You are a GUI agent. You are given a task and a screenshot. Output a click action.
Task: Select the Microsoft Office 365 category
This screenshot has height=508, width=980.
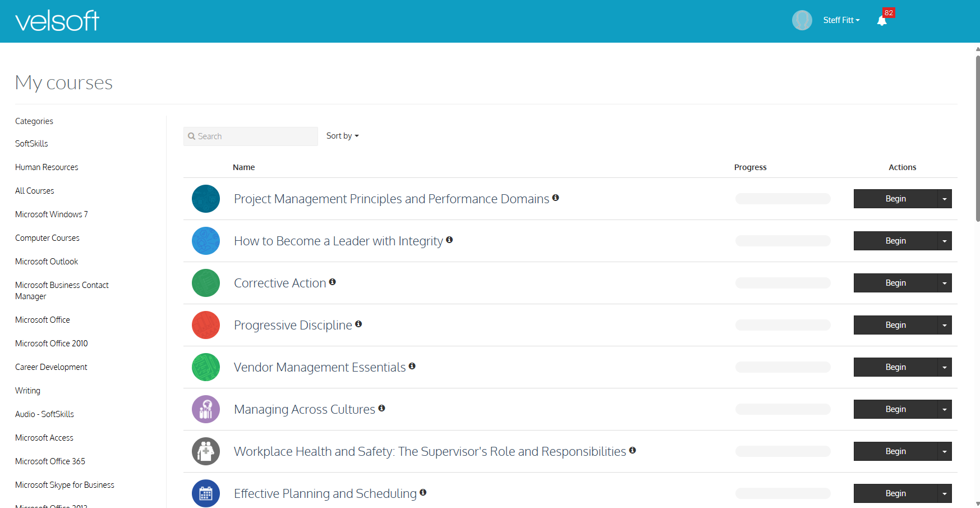pos(50,461)
